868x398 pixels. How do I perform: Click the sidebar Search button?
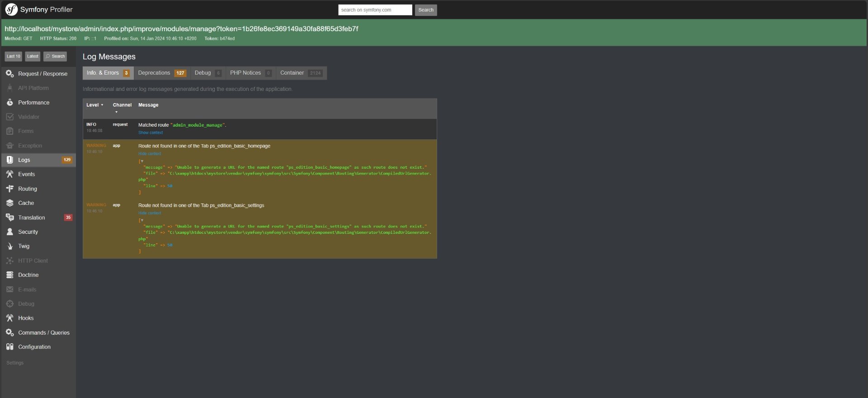coord(55,56)
